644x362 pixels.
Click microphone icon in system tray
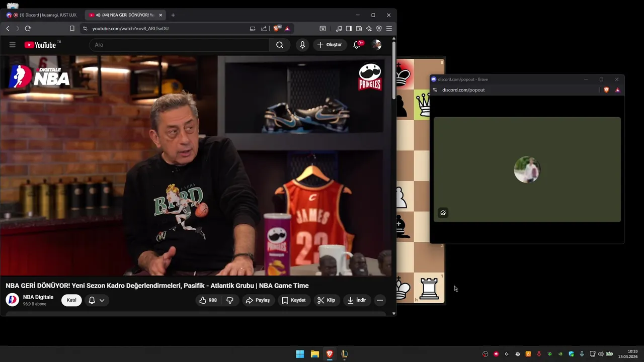coord(582,354)
